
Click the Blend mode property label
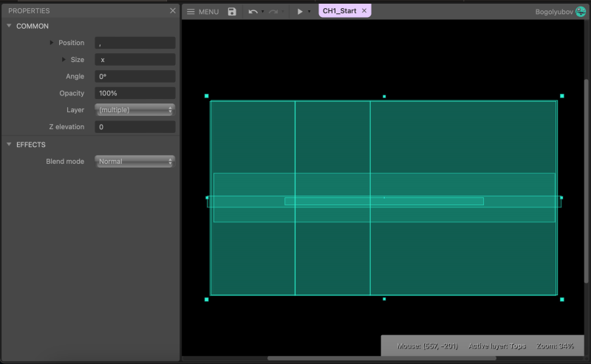tap(65, 161)
